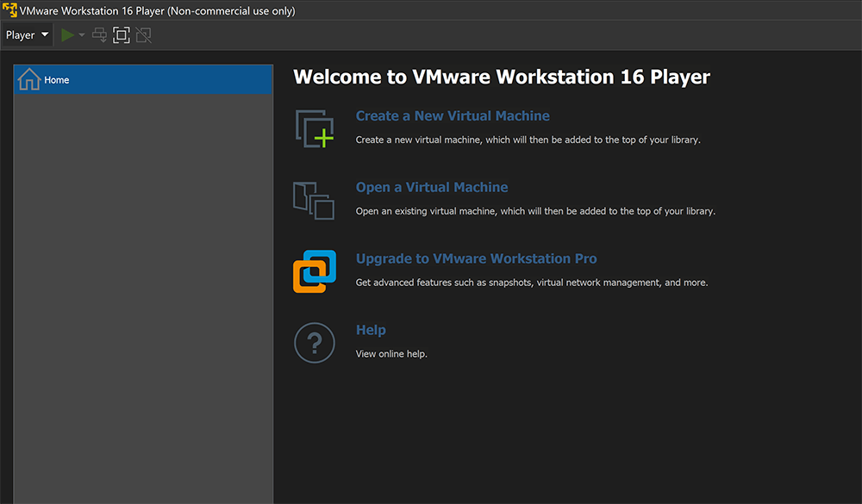Open the Create a New Virtual Machine link
This screenshot has height=504, width=862.
[453, 115]
